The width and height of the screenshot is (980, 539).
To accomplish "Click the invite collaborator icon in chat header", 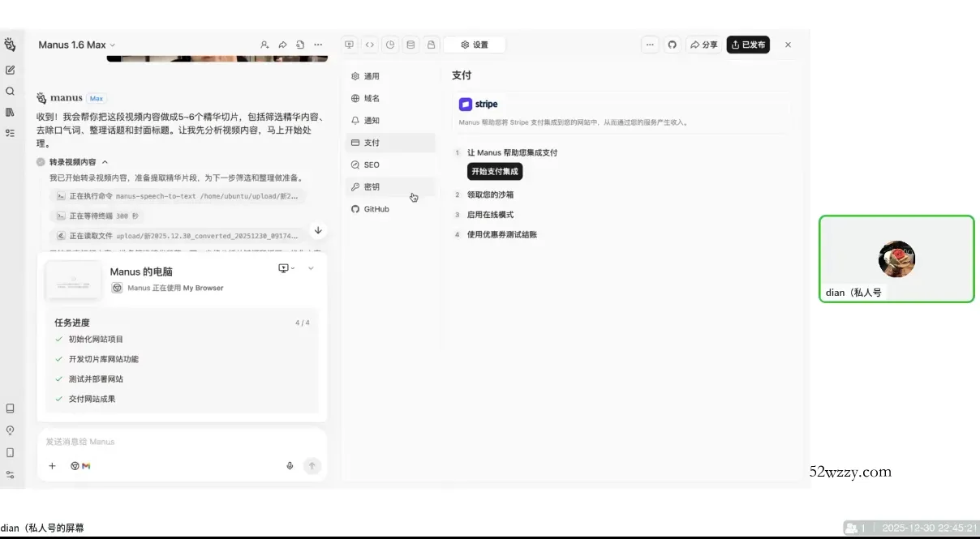I will coord(264,45).
